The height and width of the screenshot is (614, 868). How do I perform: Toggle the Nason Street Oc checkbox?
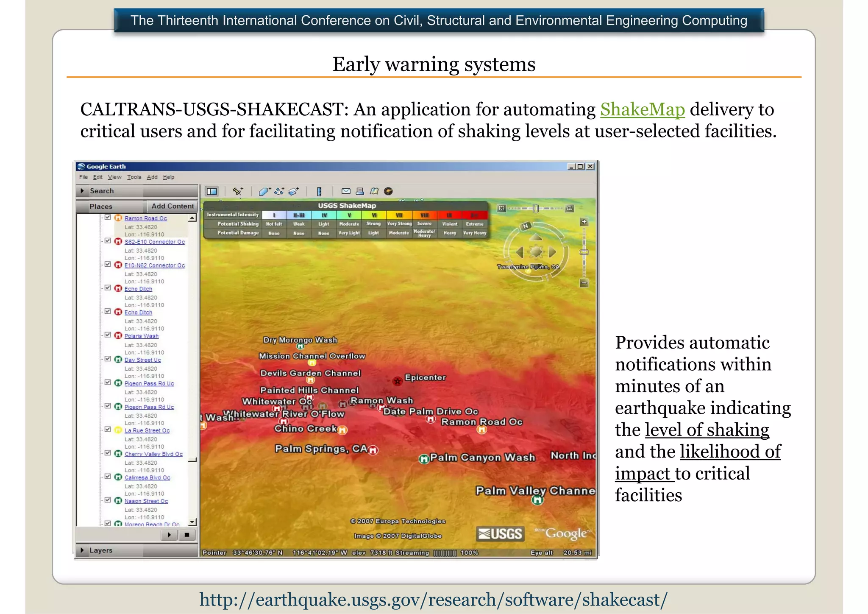(108, 500)
